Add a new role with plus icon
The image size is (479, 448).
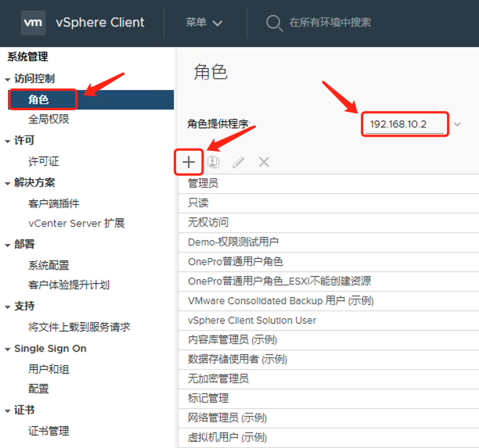click(189, 162)
